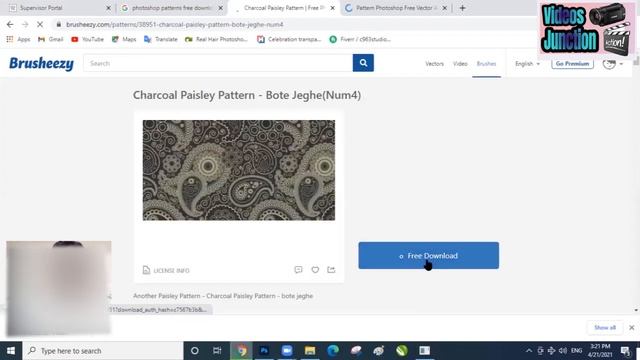Viewport: 640px width, 360px height.
Task: Open the Fiverr bookmark
Action: [360, 39]
